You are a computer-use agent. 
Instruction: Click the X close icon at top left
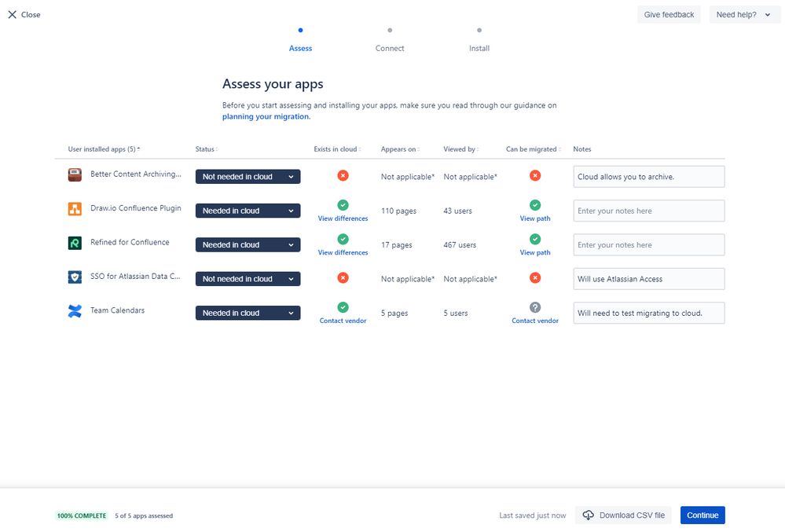pyautogui.click(x=13, y=14)
